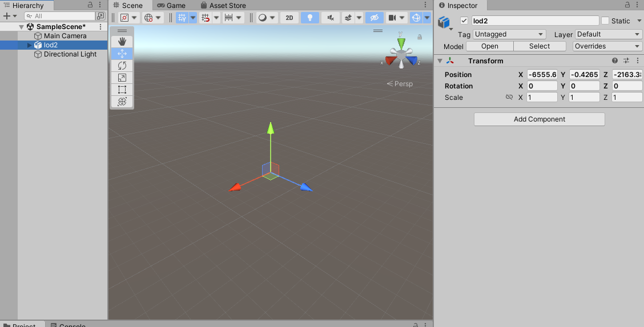644x327 pixels.
Task: Click the Hierarchy panel lock icon
Action: [x=90, y=5]
